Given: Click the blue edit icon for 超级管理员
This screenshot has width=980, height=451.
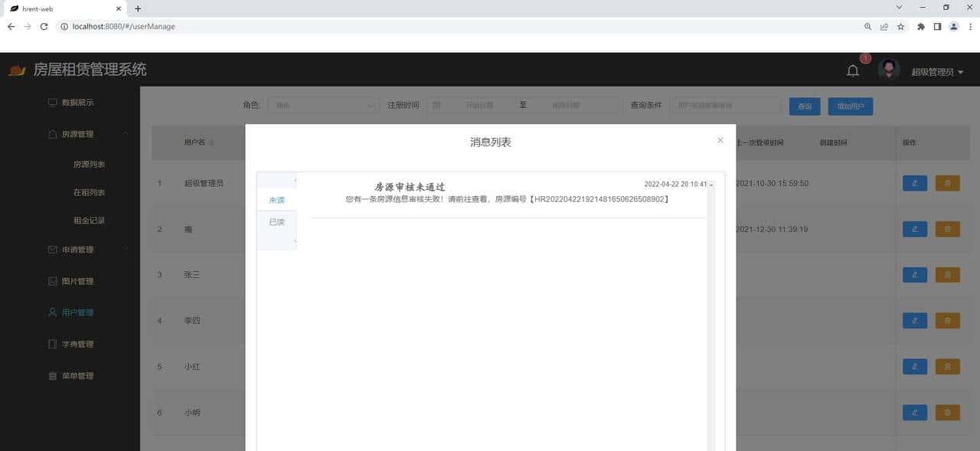Looking at the screenshot, I should [914, 183].
